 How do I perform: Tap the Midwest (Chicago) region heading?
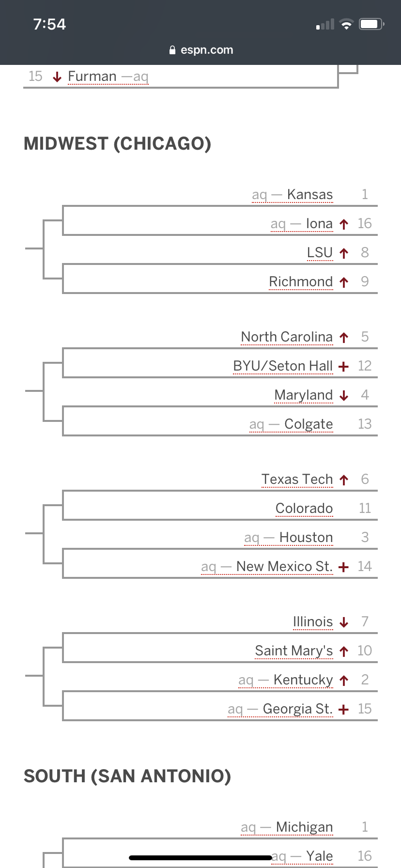118,144
